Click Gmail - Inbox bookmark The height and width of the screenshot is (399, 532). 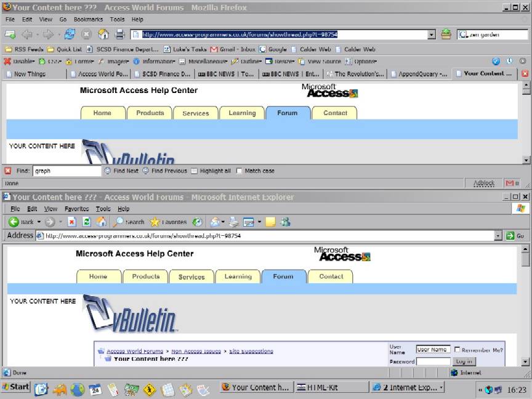(x=233, y=49)
